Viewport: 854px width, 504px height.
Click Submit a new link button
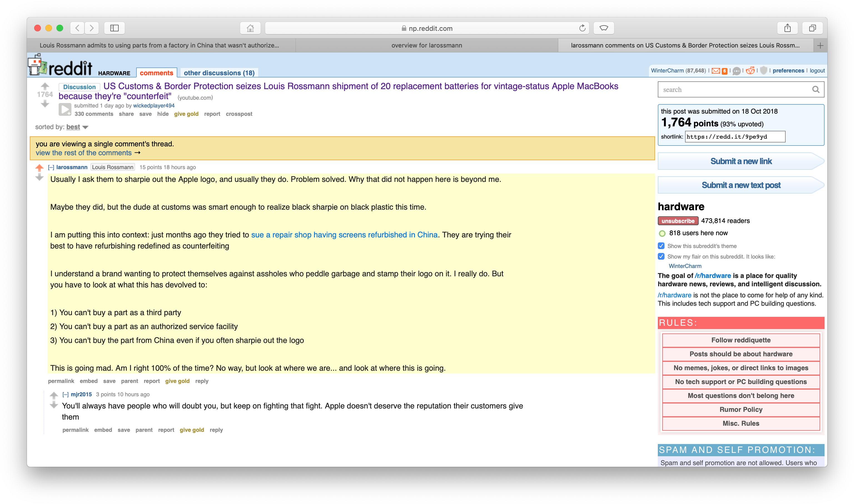[741, 161]
